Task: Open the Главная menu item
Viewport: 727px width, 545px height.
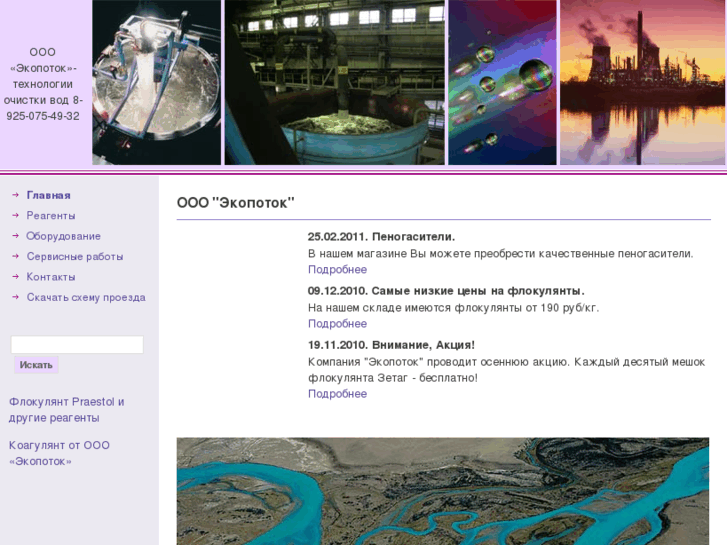Action: click(48, 195)
